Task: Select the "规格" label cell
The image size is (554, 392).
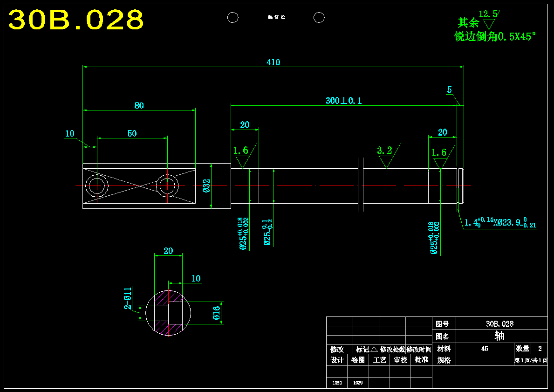Action: pos(444,360)
